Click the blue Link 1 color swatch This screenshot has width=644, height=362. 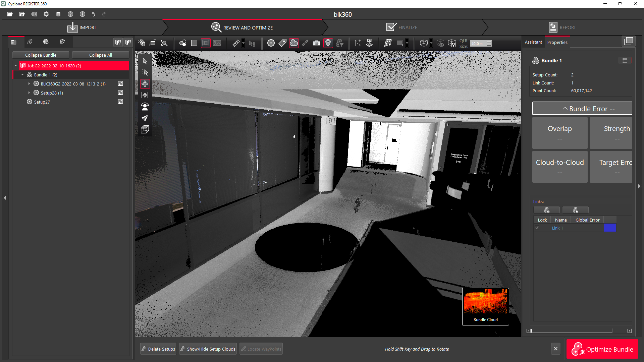[x=610, y=228]
